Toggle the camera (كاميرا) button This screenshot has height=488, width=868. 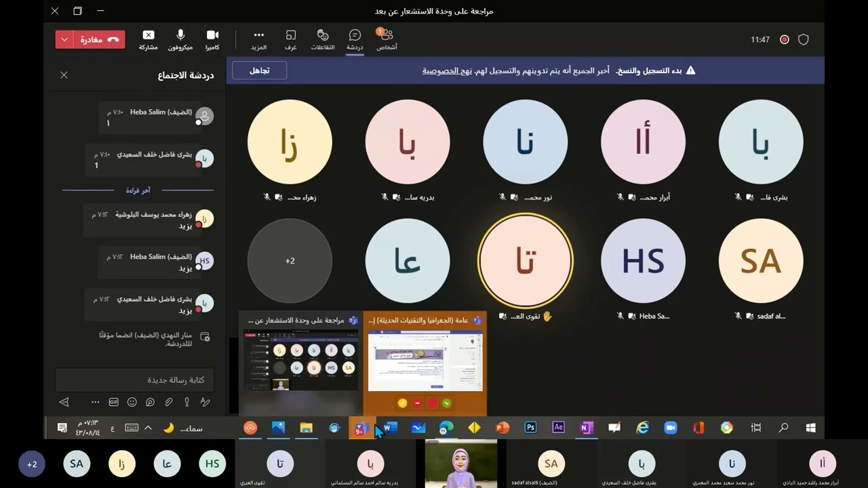click(x=212, y=40)
